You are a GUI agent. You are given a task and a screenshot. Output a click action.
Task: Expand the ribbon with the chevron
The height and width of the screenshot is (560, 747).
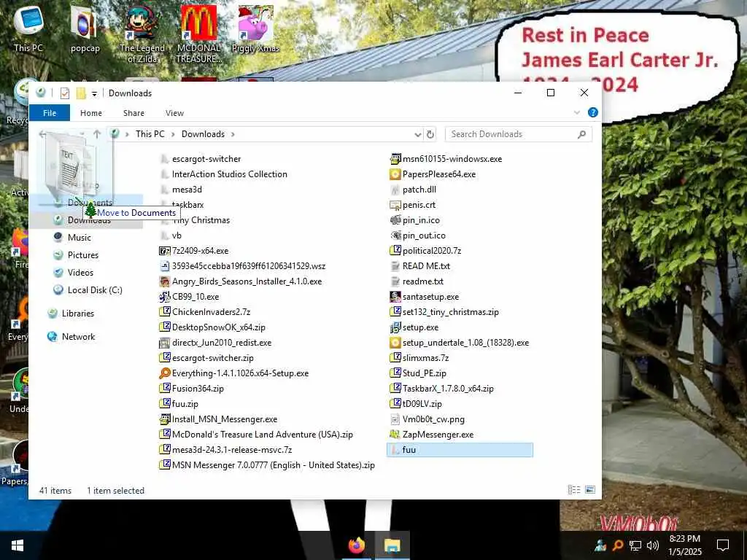coord(577,112)
